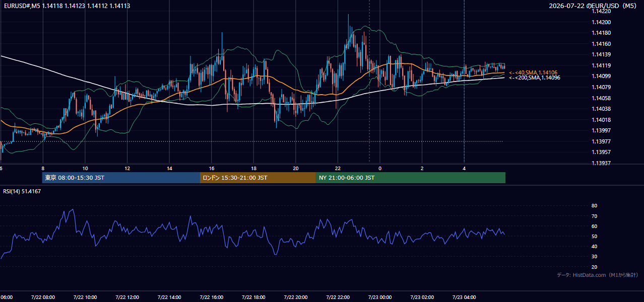Click hour label 14 below price chart
The width and height of the screenshot is (644, 302).
pyautogui.click(x=169, y=168)
